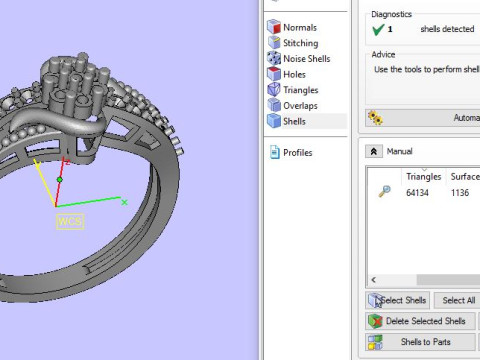Select the Stitching icon
This screenshot has width=480, height=360.
(274, 43)
